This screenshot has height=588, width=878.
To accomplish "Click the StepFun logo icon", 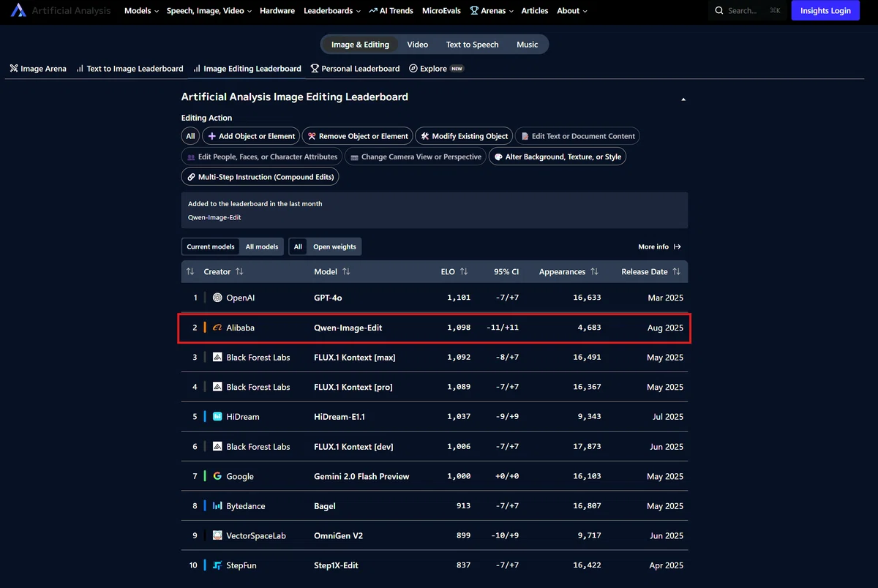I will [x=217, y=565].
